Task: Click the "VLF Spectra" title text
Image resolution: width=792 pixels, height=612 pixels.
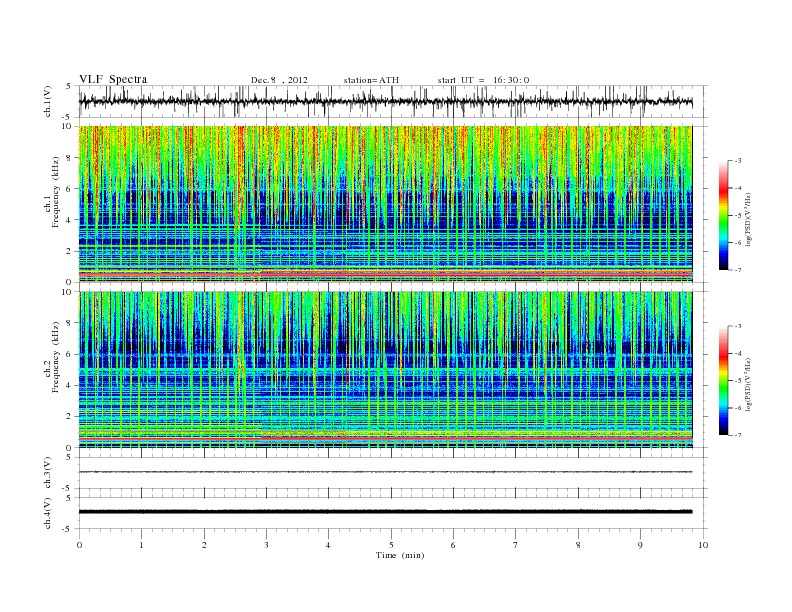Action: coord(113,79)
